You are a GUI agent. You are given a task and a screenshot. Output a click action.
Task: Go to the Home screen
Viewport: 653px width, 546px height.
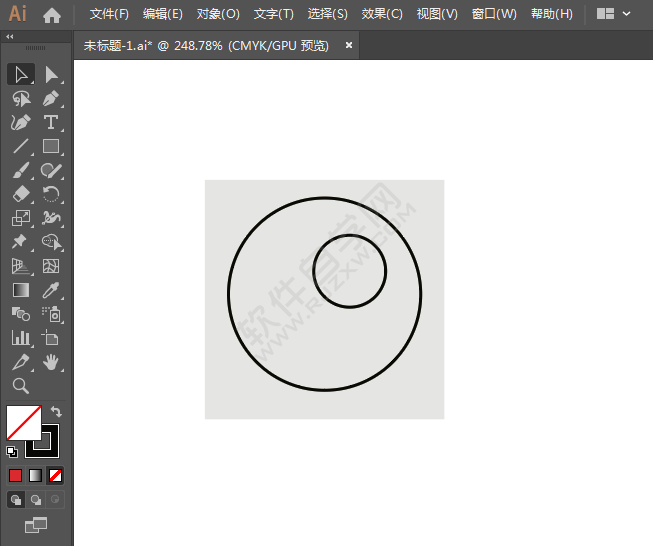tap(52, 14)
